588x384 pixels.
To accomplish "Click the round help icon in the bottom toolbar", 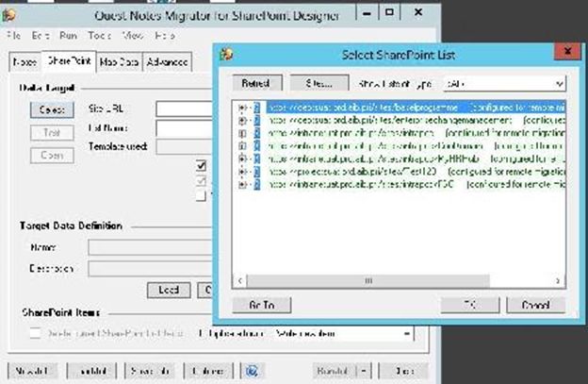I will [x=252, y=371].
